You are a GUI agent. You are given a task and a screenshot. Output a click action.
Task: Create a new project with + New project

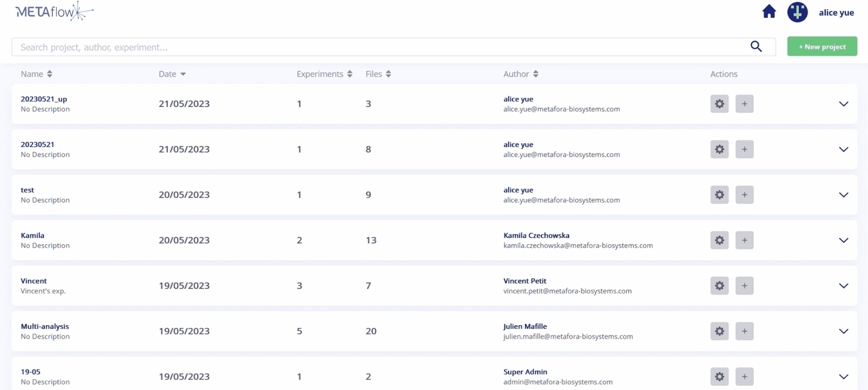(822, 46)
